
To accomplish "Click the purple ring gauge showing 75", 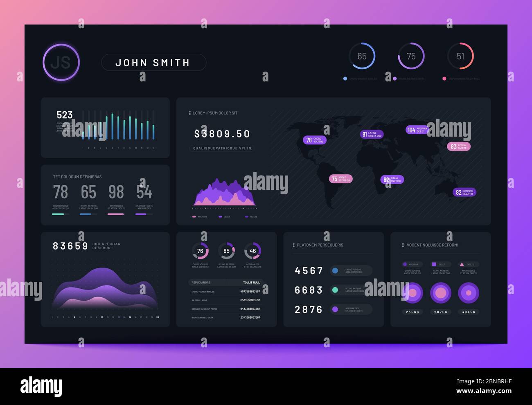I will click(411, 56).
